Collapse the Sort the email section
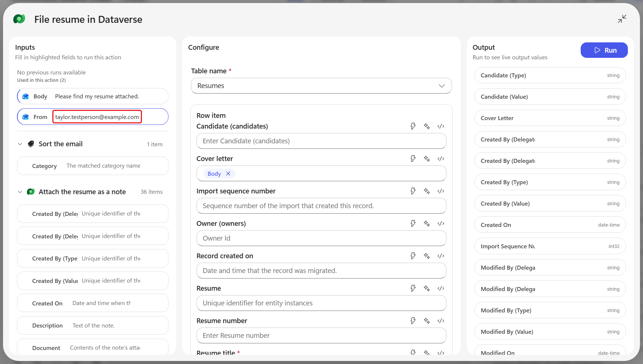Image resolution: width=643 pixels, height=364 pixels. point(20,144)
